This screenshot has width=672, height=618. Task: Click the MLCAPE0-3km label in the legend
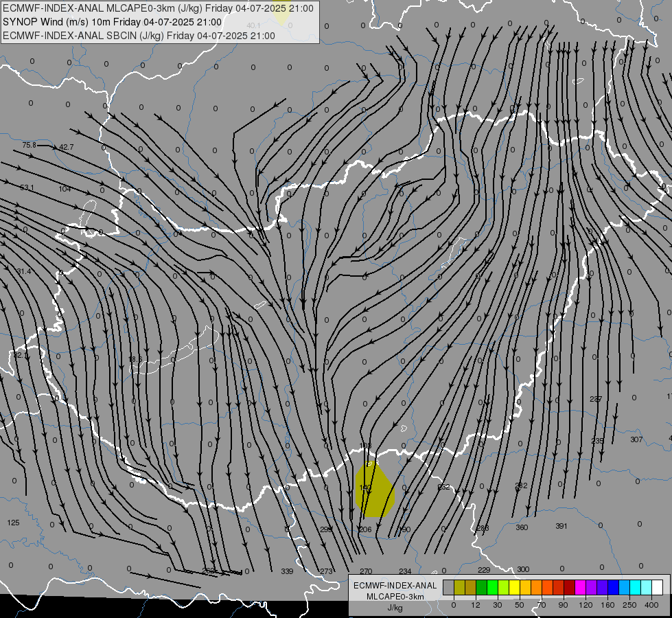coord(395,597)
